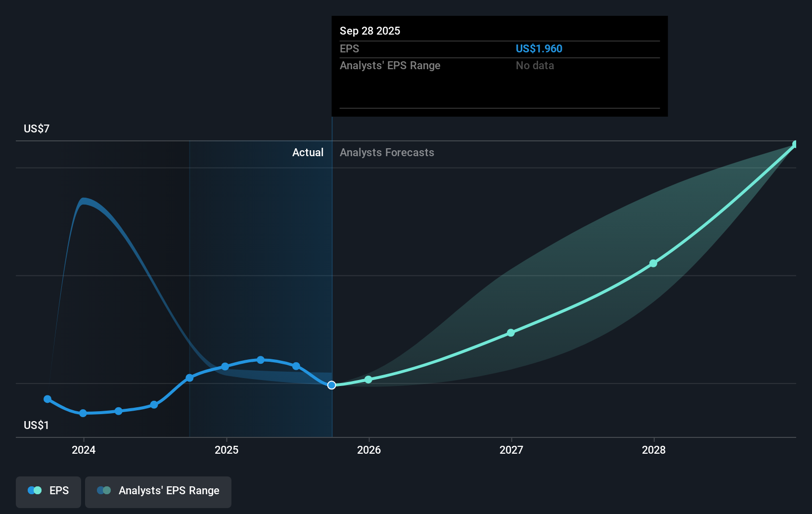The width and height of the screenshot is (812, 514).
Task: Click the first EPS data point before 2024
Action: click(47, 399)
